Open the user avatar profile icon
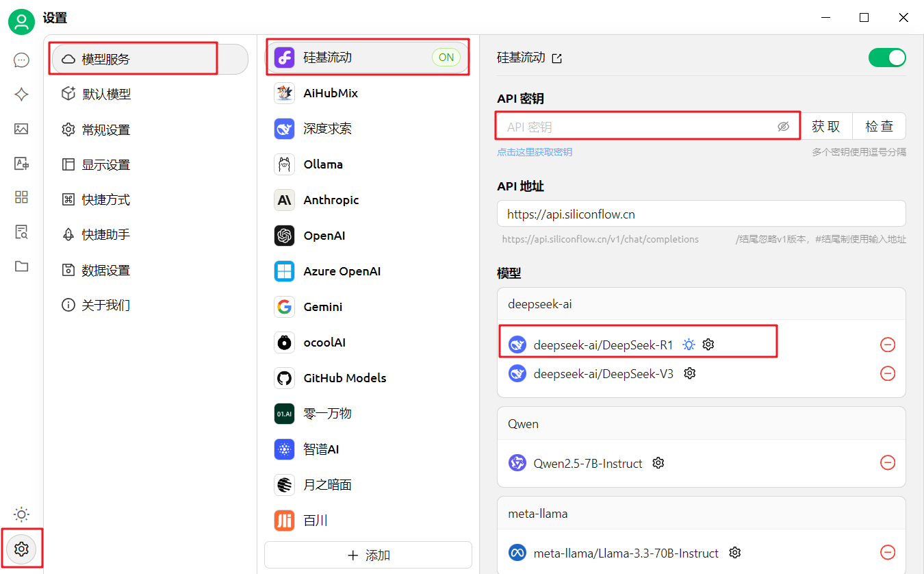924x574 pixels. [21, 22]
